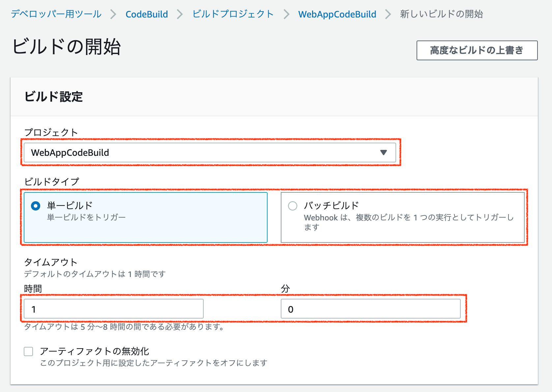Click the 単一ビルドをトリガー description text
The image size is (552, 392).
pyautogui.click(x=86, y=217)
